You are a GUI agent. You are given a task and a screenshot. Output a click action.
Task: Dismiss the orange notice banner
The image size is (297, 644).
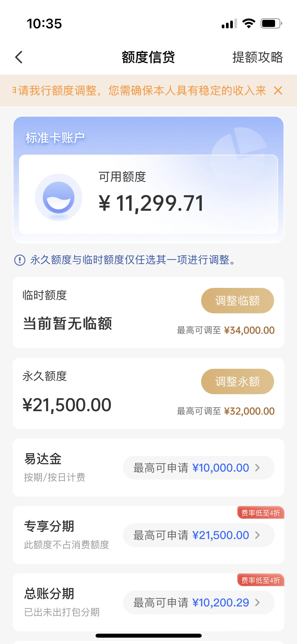pos(278,90)
